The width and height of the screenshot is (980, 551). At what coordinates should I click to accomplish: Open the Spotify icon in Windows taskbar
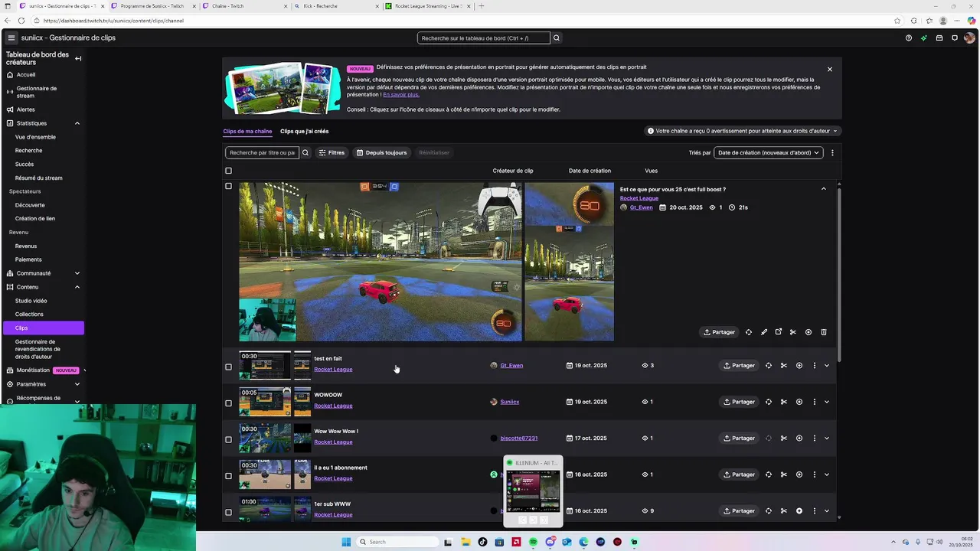click(x=534, y=542)
